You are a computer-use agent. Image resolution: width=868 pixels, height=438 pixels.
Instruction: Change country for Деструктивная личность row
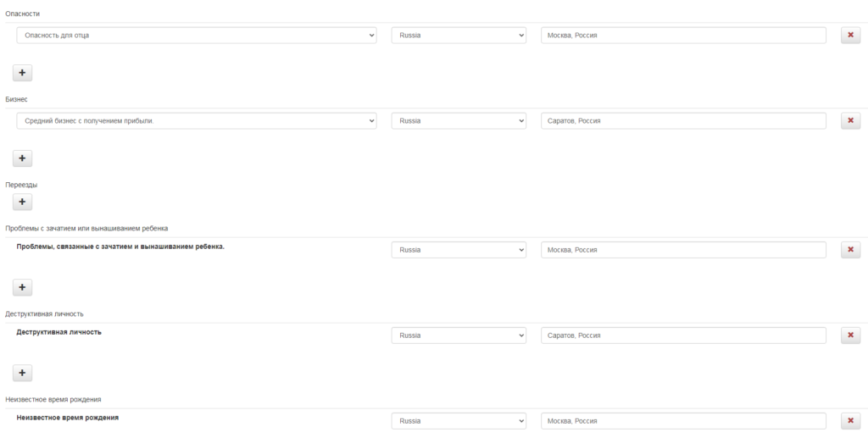459,335
